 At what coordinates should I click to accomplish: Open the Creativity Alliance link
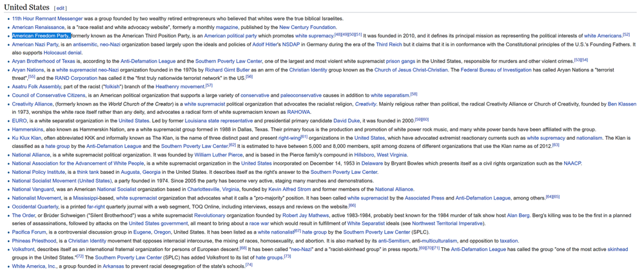tap(32, 104)
